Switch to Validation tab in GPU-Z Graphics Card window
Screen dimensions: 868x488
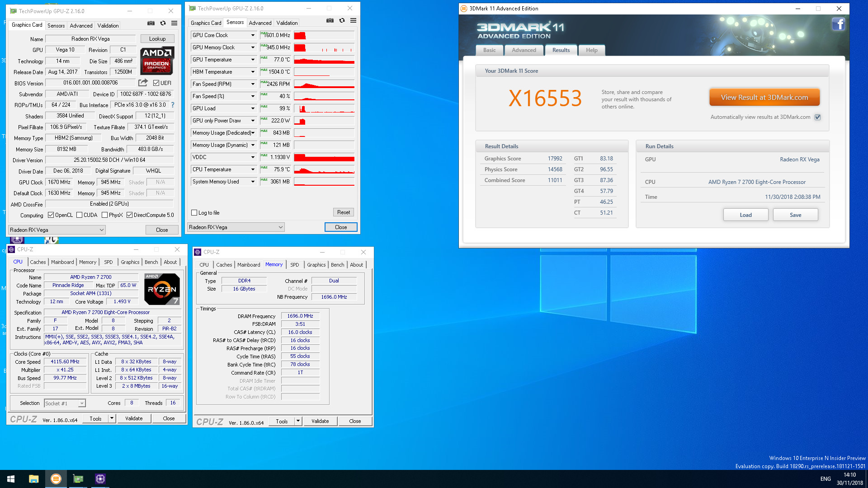(x=108, y=26)
